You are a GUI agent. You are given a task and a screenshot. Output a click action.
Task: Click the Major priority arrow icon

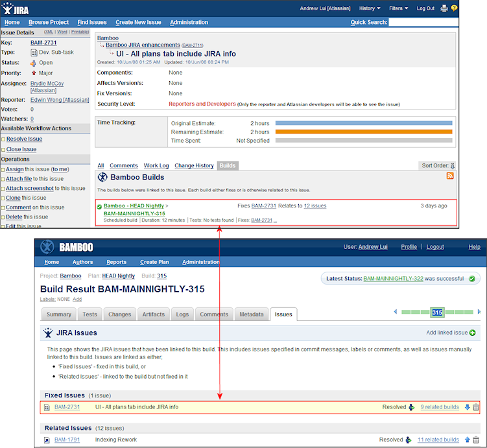(34, 73)
